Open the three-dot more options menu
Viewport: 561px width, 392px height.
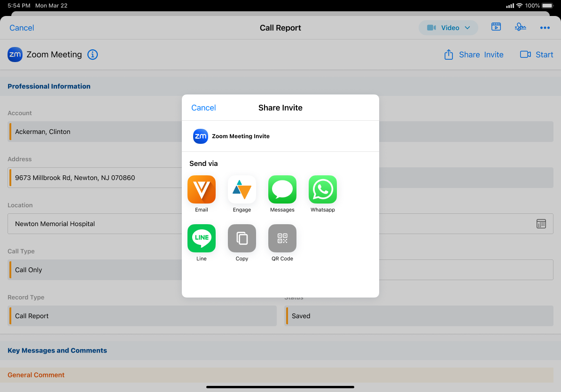(x=545, y=28)
